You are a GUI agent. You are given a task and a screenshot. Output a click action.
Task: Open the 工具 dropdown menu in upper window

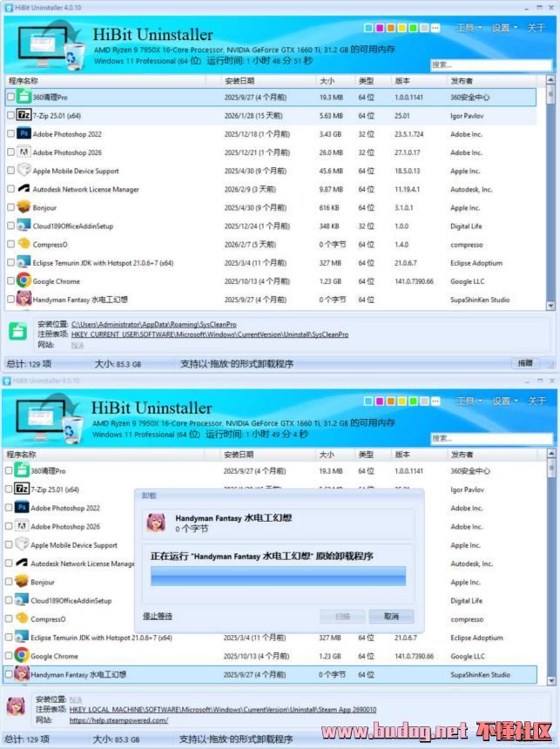pyautogui.click(x=469, y=28)
